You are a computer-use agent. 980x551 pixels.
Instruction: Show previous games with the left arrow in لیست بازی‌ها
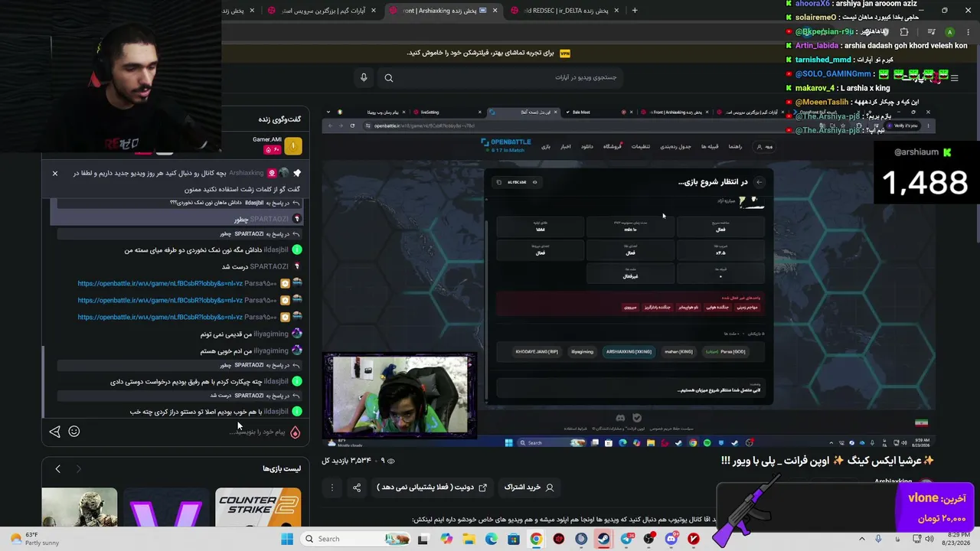coord(57,468)
